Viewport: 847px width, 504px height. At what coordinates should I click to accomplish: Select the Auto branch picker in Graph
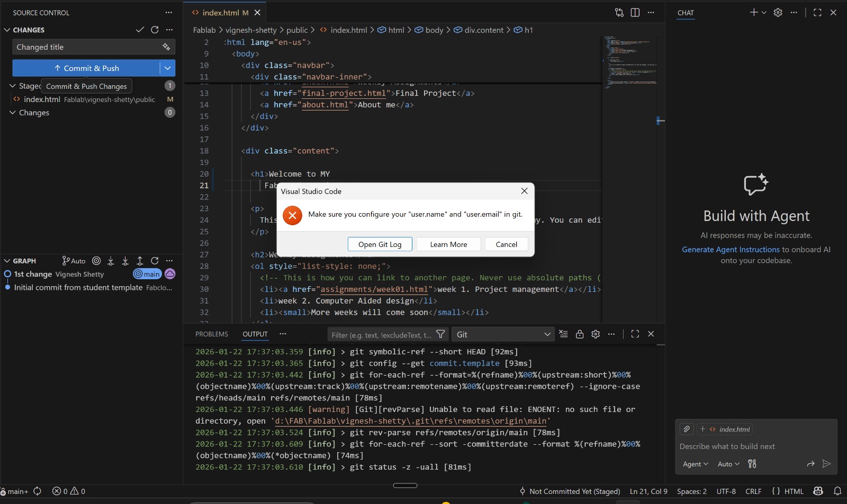click(74, 261)
